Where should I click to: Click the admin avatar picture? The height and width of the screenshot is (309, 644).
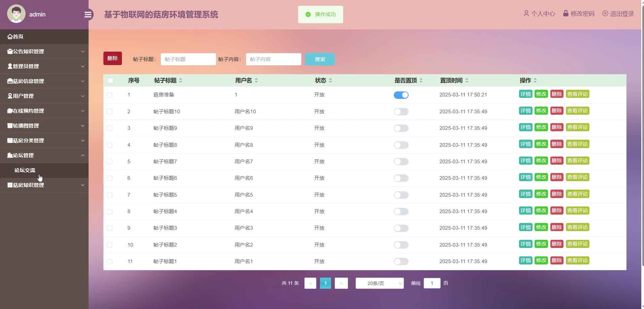pyautogui.click(x=16, y=14)
